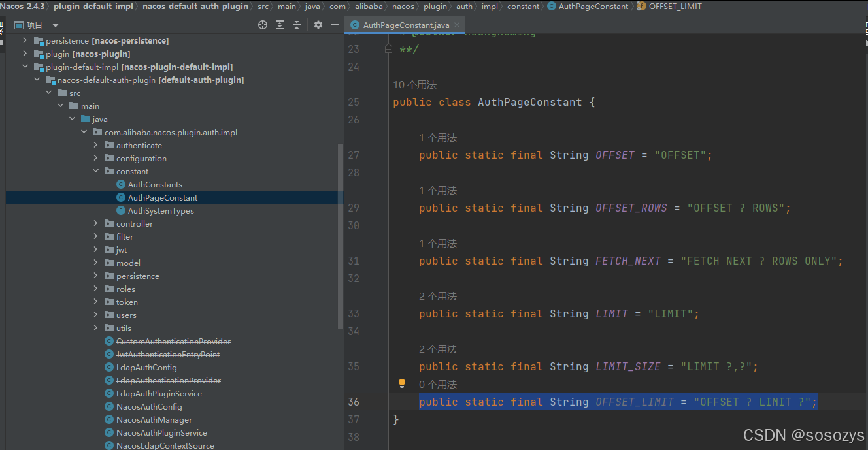The height and width of the screenshot is (450, 868).
Task: Select NacosAuthManager class
Action: 154,419
